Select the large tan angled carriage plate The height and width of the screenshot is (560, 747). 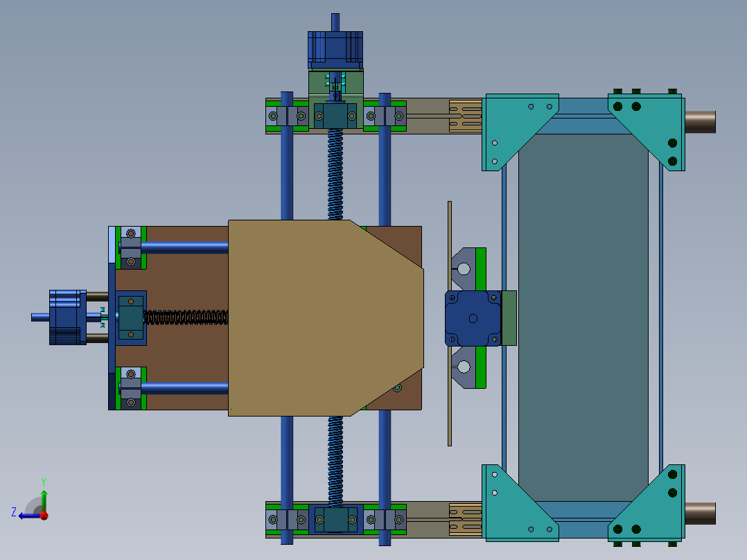326,318
